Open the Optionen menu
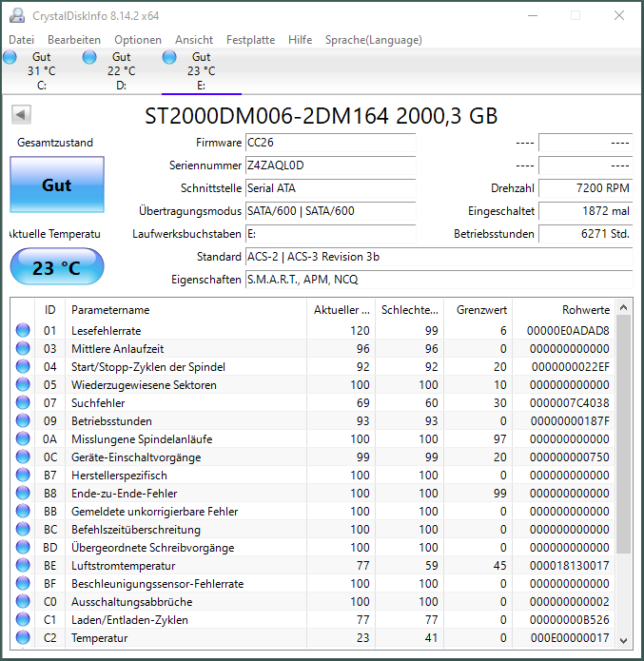The height and width of the screenshot is (661, 644). pos(138,40)
